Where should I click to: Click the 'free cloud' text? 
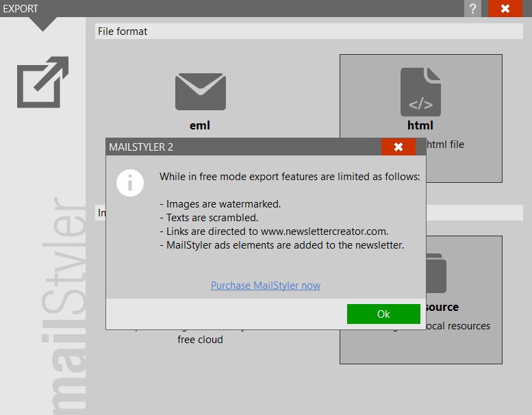pyautogui.click(x=200, y=340)
